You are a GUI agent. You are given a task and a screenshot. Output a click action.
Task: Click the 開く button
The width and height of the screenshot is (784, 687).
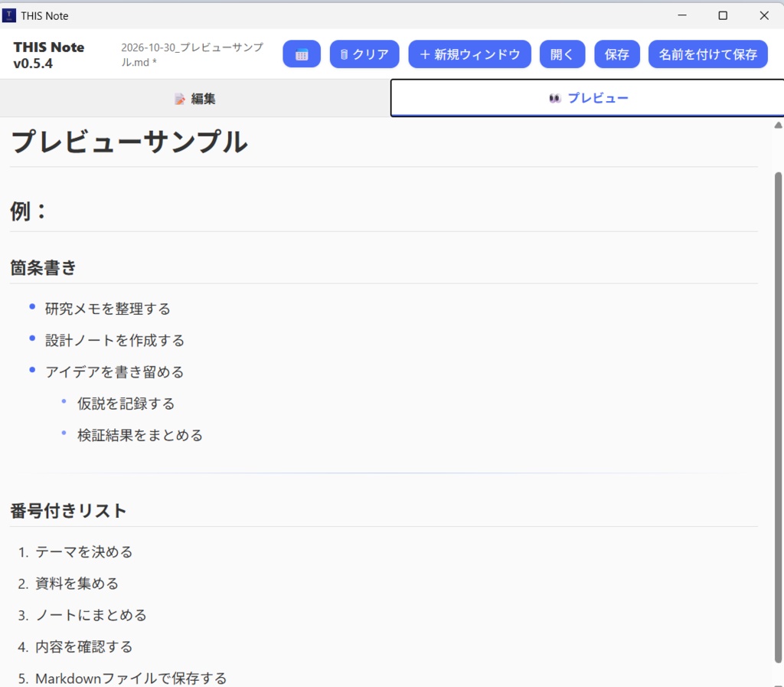coord(562,54)
